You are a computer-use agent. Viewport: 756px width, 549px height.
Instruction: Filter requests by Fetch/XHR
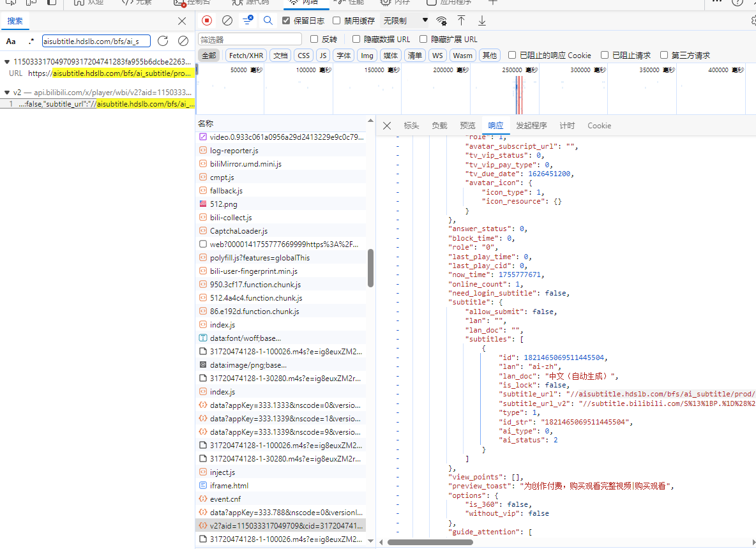pos(246,56)
